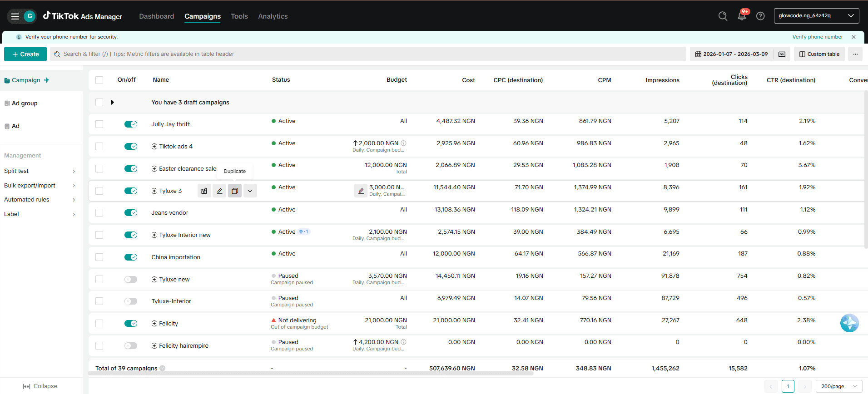Open the help question mark icon
This screenshot has height=394, width=868.
coord(760,16)
